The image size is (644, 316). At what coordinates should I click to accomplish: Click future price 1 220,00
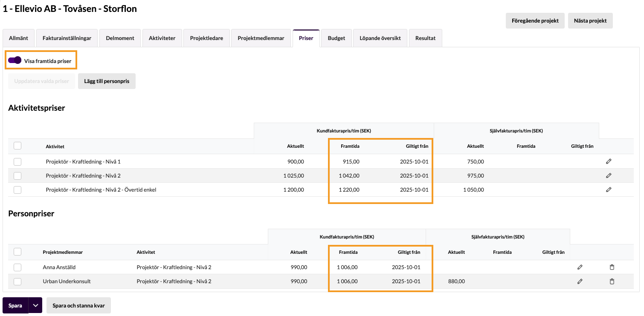[349, 190]
